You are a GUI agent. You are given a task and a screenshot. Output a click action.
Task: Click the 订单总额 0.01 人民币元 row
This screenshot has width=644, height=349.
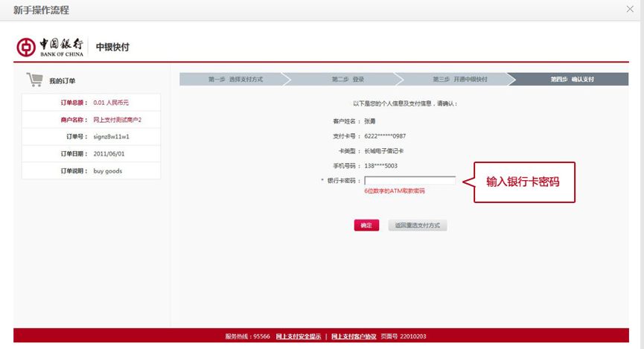click(x=91, y=103)
